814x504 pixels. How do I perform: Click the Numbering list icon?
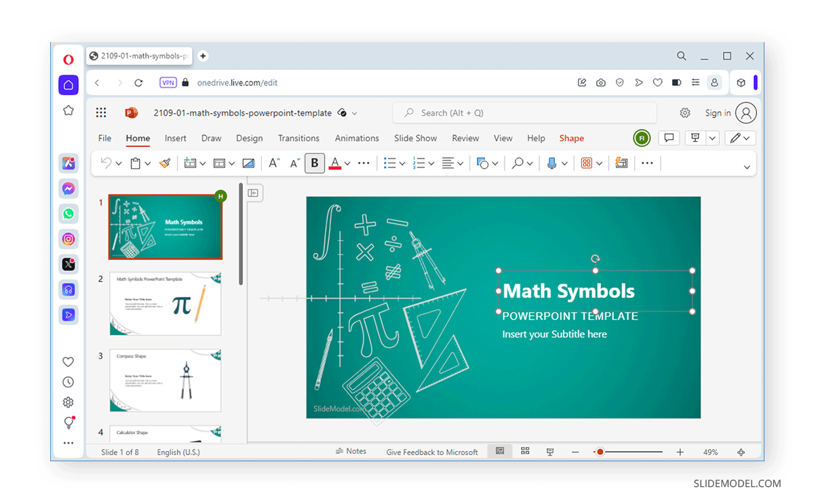[x=419, y=163]
